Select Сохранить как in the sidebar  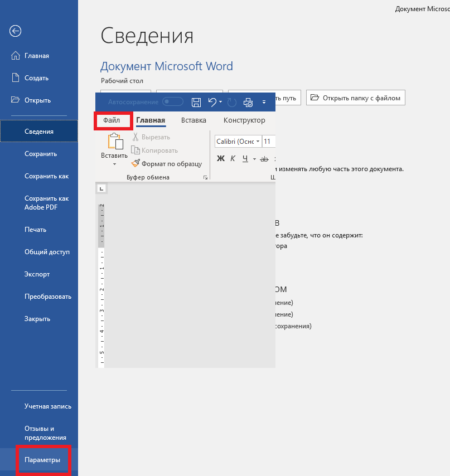47,176
